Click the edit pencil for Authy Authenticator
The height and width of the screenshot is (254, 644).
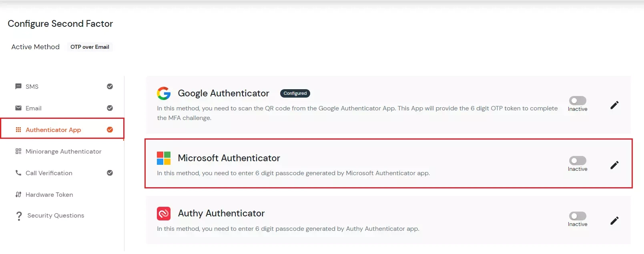point(615,221)
